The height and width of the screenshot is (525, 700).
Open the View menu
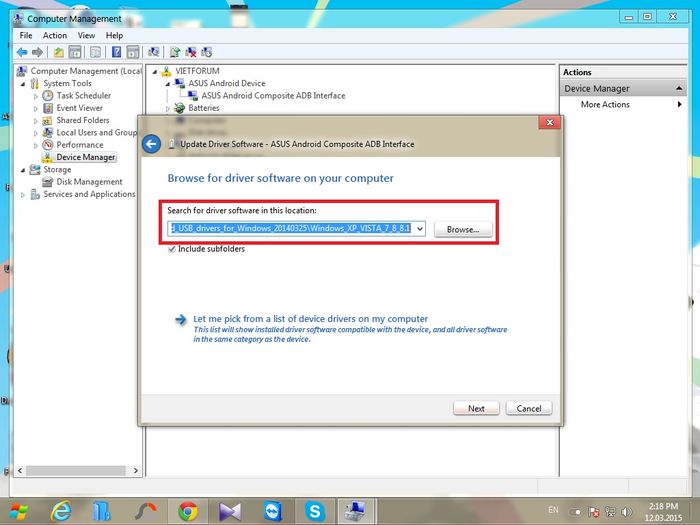point(86,35)
